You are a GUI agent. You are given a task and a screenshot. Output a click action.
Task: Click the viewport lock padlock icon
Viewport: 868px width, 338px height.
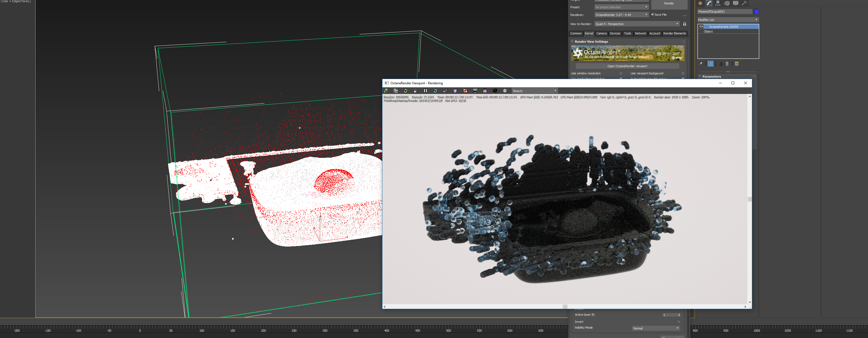416,91
